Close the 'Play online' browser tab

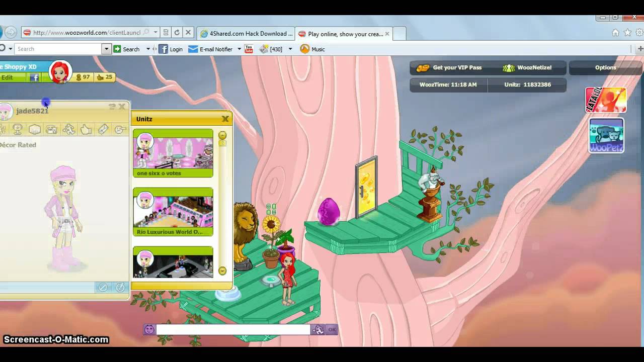pos(387,34)
